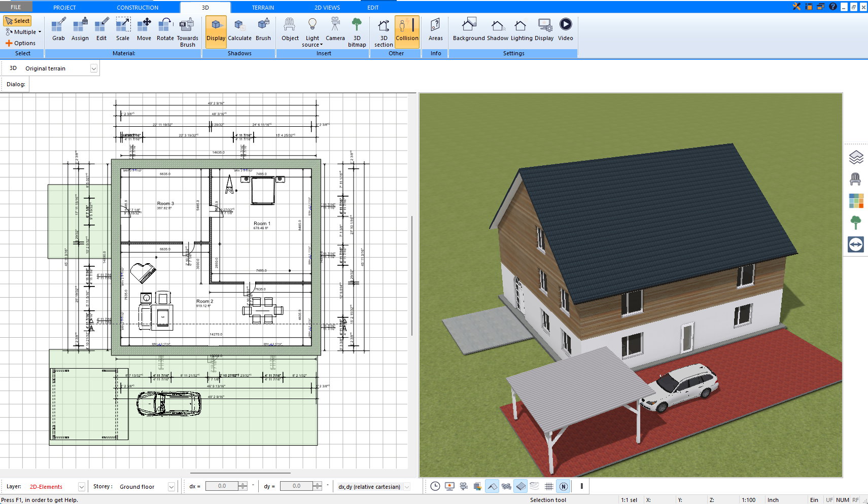This screenshot has width=868, height=504.
Task: Open the 2D-Elements layer dropdown
Action: (81, 487)
